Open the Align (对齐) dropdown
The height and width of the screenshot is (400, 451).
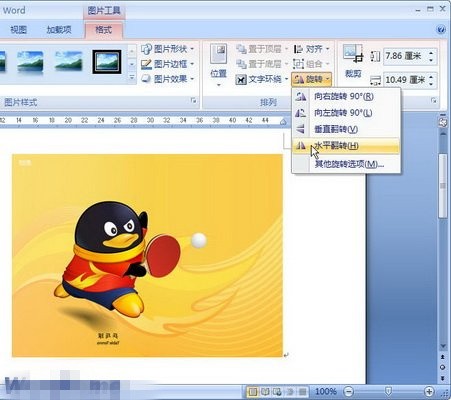click(312, 49)
